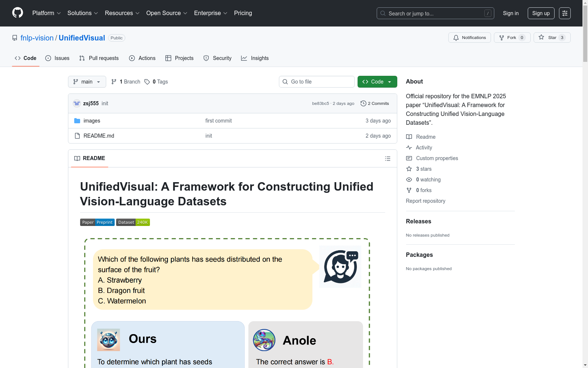Open the Packages heading link
The image size is (588, 368).
click(x=419, y=255)
